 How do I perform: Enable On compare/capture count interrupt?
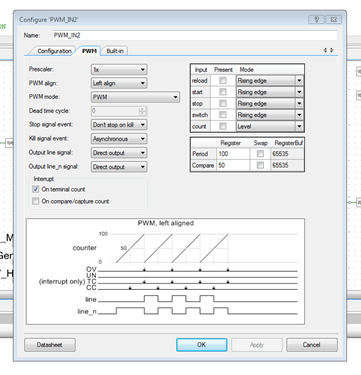(x=36, y=201)
